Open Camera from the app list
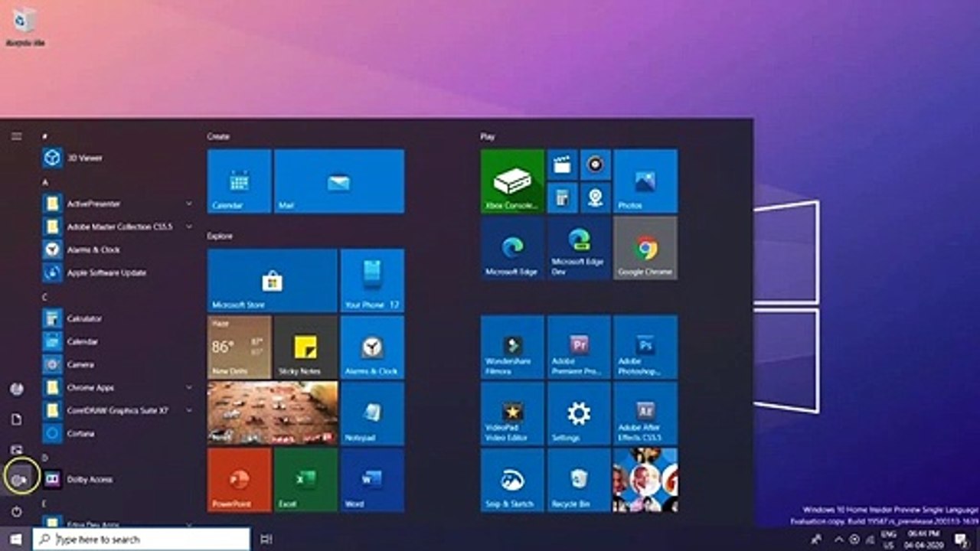The width and height of the screenshot is (980, 551). (118, 364)
